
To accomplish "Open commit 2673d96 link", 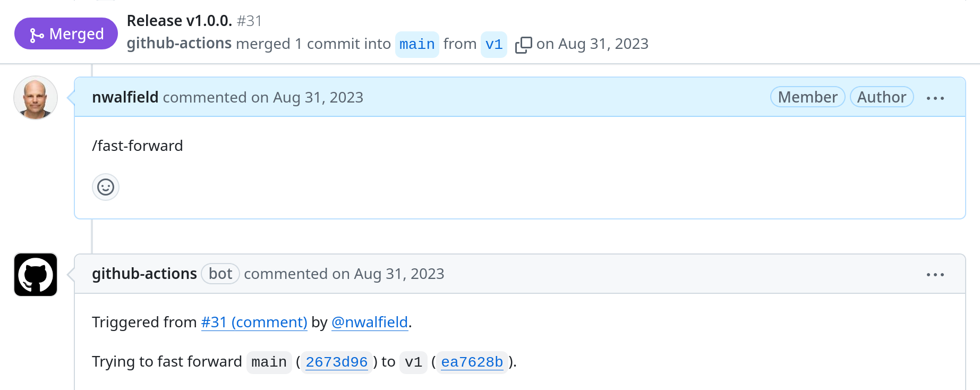I will click(x=337, y=362).
